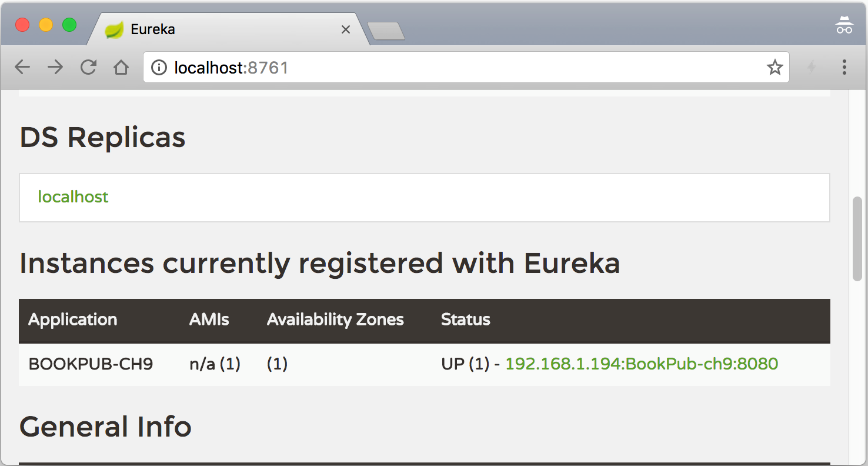Image resolution: width=868 pixels, height=466 pixels.
Task: Open a new tab with the blank tab button
Action: pos(386,31)
